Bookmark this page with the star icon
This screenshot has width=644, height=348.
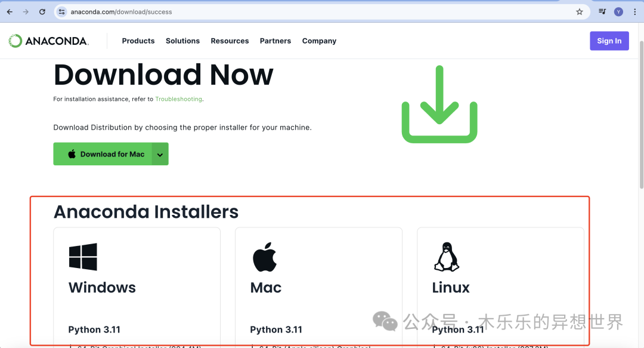pyautogui.click(x=580, y=12)
